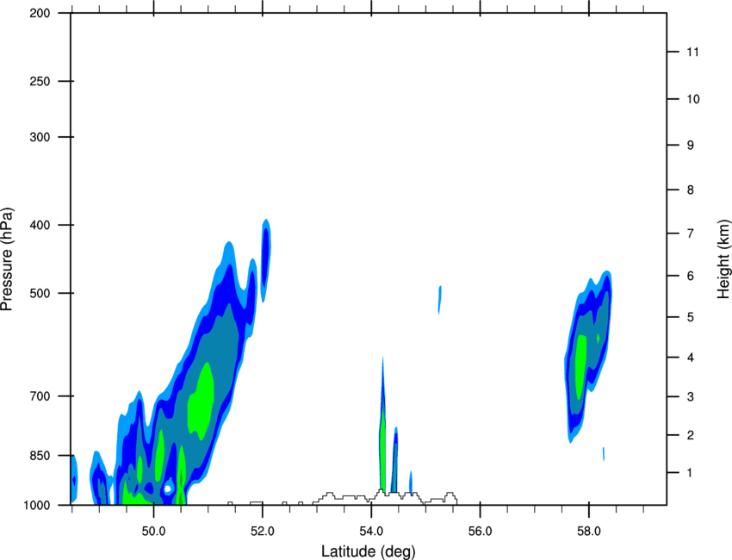Image resolution: width=732 pixels, height=560 pixels.
Task: Click the 1 km height label
Action: click(690, 473)
